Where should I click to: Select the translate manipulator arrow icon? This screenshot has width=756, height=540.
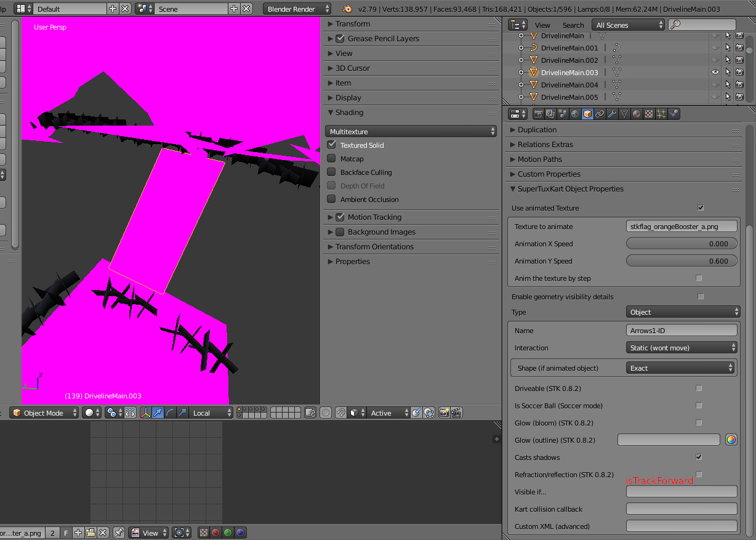click(158, 413)
